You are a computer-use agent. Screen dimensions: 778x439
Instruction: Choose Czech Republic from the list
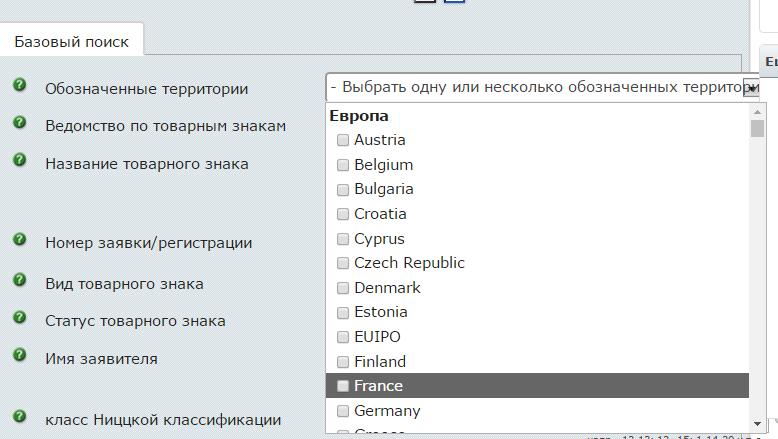click(409, 263)
